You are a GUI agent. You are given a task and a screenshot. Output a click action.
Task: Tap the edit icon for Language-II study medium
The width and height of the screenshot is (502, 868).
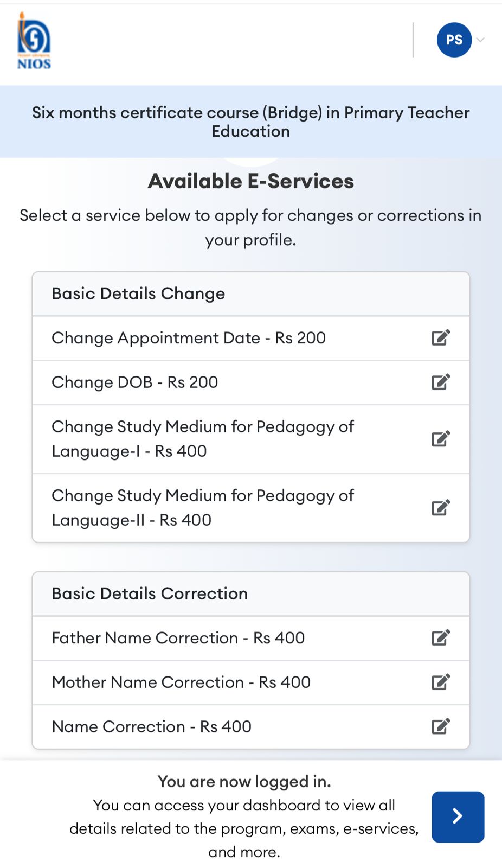tap(441, 507)
